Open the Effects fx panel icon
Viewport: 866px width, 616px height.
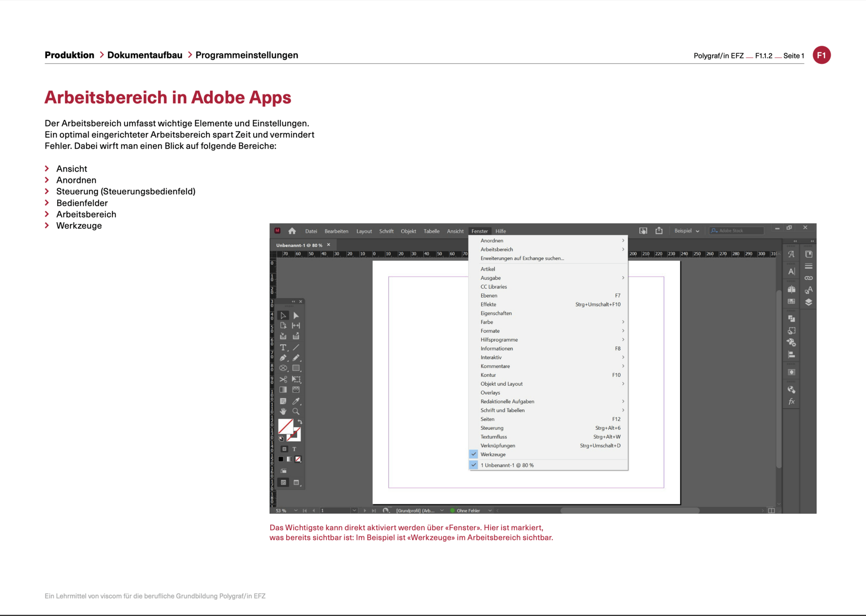click(x=792, y=402)
